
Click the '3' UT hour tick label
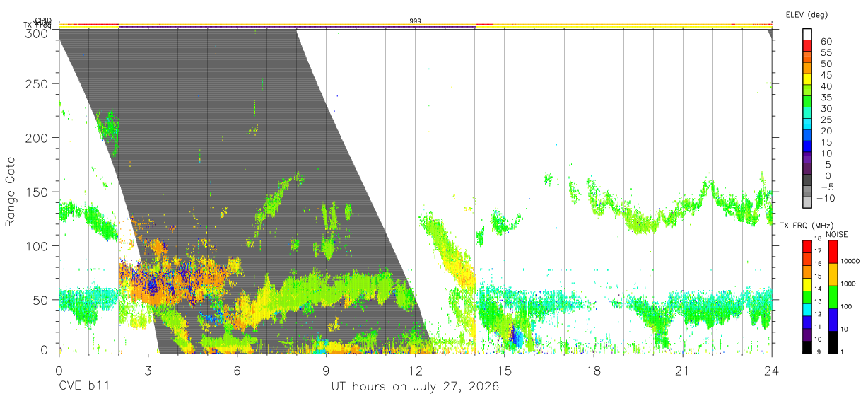coord(148,371)
